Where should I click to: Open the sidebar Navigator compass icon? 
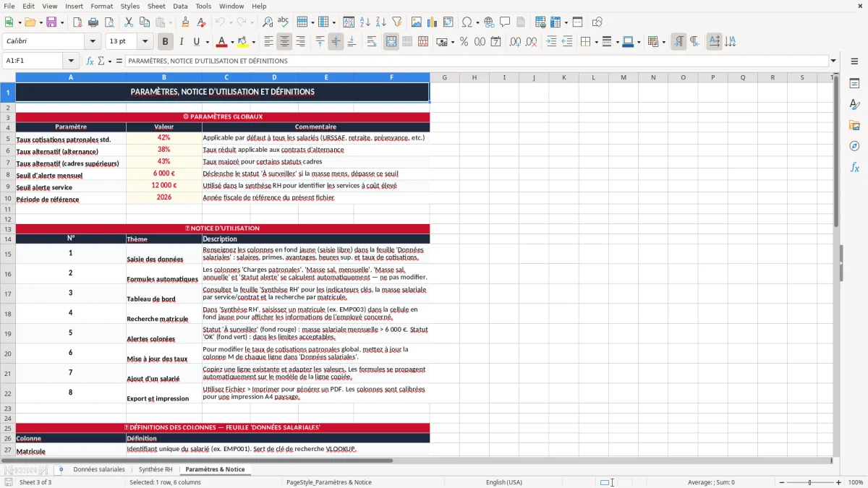(854, 146)
